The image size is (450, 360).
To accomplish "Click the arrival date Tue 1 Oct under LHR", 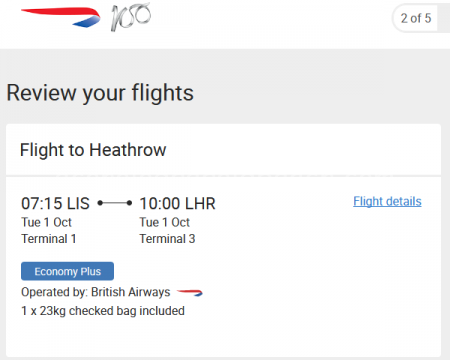I will pyautogui.click(x=165, y=222).
